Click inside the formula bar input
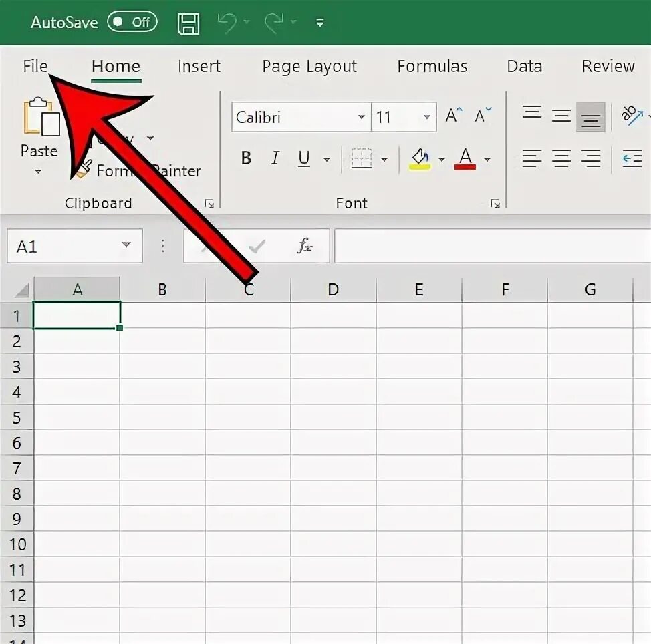The image size is (651, 644). (x=493, y=246)
